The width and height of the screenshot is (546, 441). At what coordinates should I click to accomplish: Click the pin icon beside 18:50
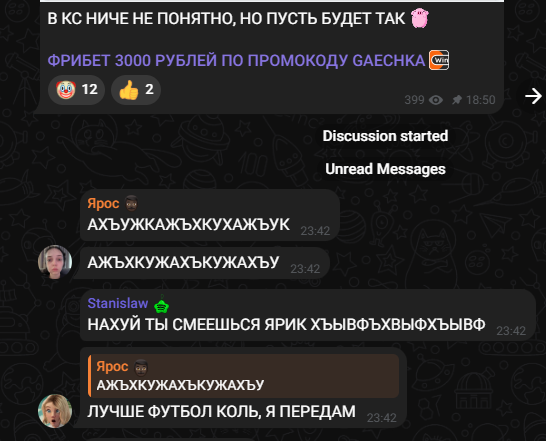(x=457, y=100)
